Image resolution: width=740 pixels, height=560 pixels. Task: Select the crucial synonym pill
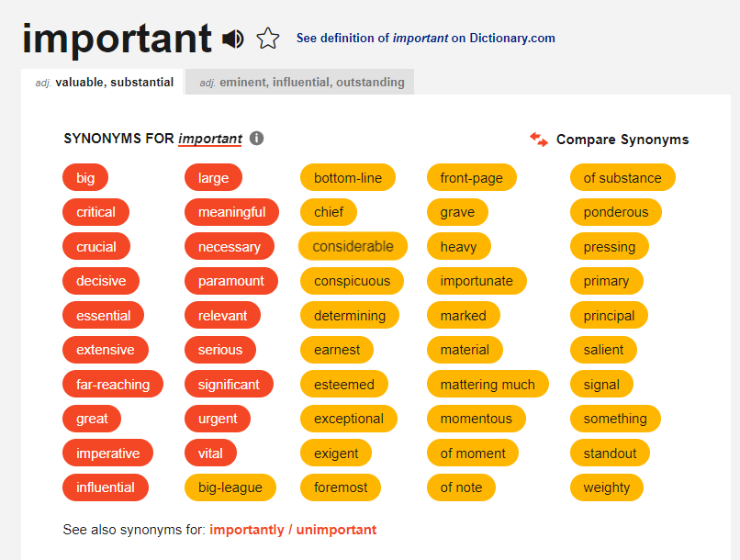[x=96, y=246]
